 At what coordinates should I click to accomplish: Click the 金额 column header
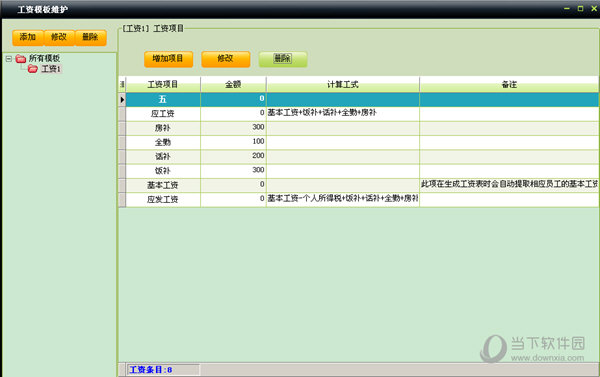(x=233, y=84)
